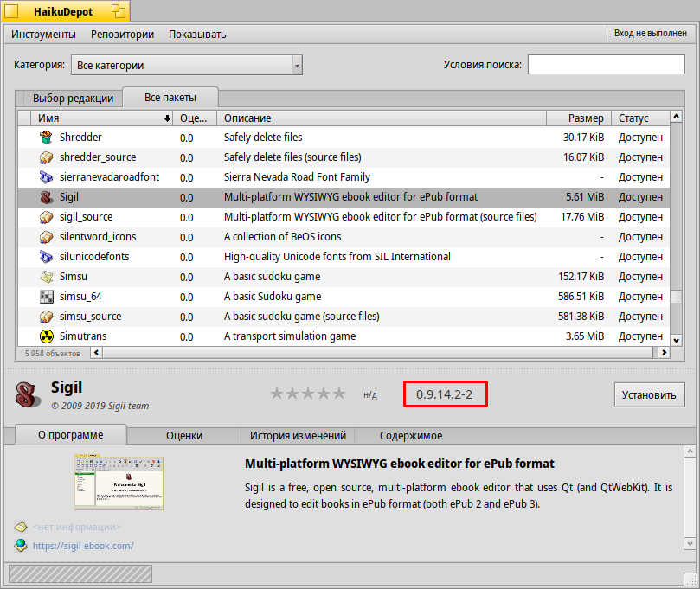700x589 pixels.
Task: Click the Условия поиска search field
Action: point(607,64)
